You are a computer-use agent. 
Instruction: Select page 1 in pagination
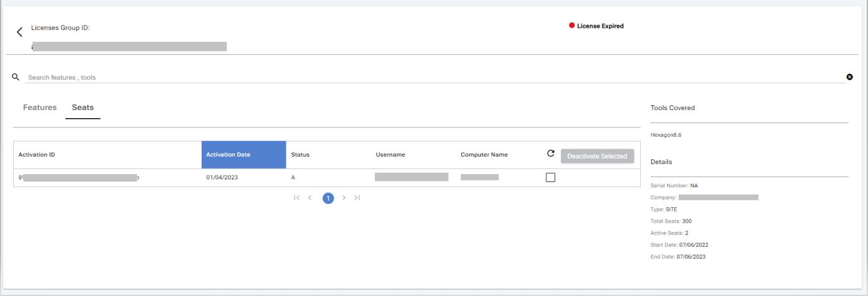(x=328, y=198)
